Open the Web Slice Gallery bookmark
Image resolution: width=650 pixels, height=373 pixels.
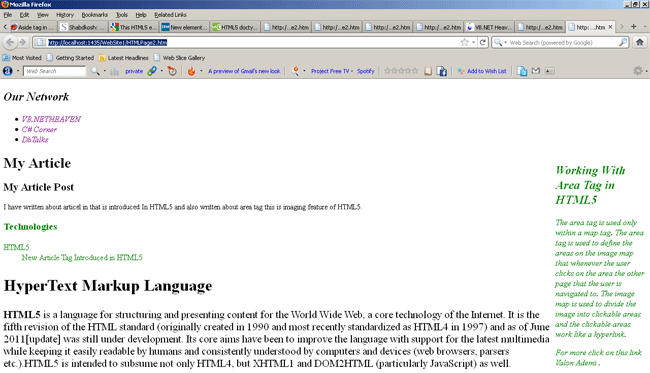pos(179,58)
